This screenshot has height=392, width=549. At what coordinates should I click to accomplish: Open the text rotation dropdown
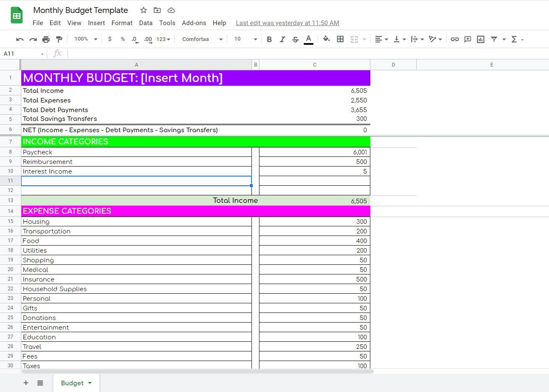point(435,39)
